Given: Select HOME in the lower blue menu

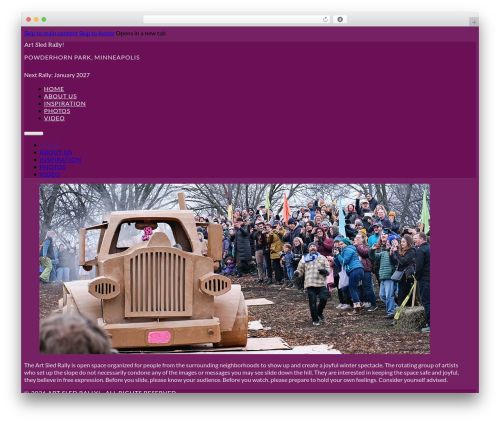Looking at the screenshot, I should tap(49, 145).
